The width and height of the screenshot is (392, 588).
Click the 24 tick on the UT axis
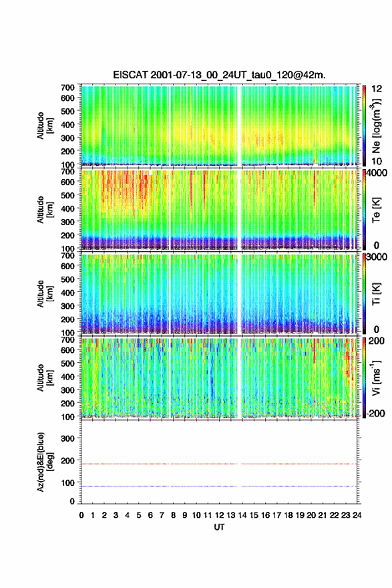click(x=357, y=515)
